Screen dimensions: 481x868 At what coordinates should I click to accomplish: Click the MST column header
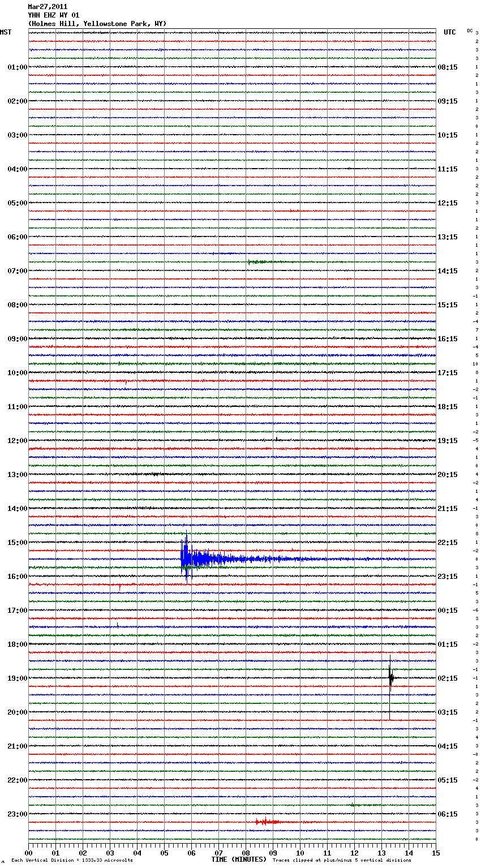tap(6, 32)
